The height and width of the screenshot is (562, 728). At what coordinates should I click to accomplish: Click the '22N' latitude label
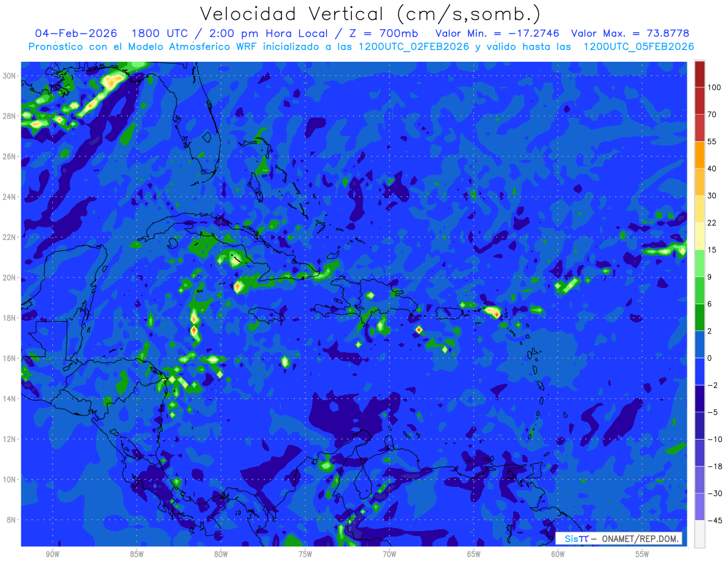(10, 237)
